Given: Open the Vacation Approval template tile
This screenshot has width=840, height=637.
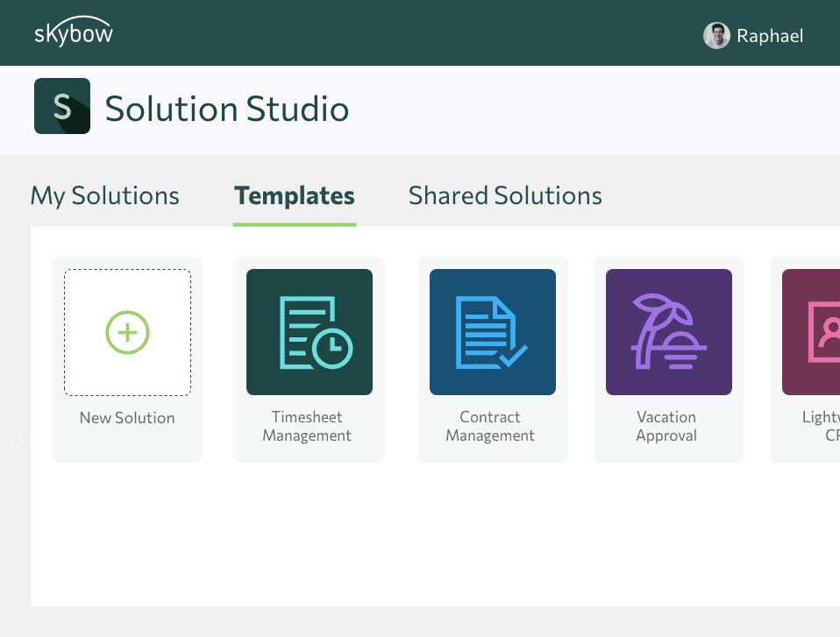Looking at the screenshot, I should 668,359.
